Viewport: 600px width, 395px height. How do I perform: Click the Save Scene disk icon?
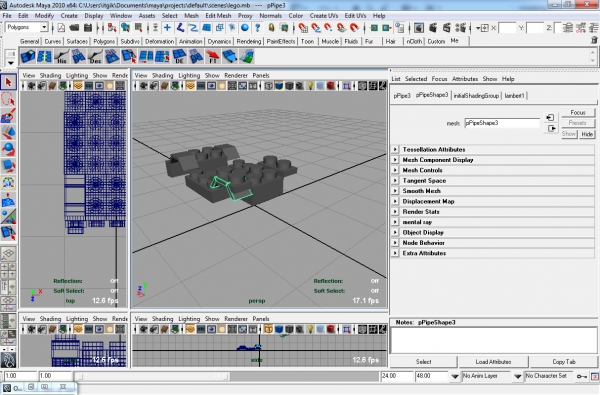tap(88, 28)
